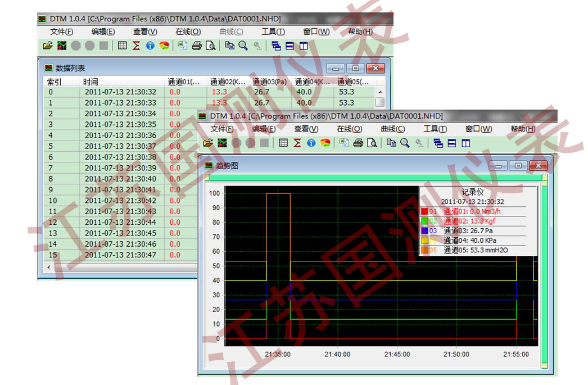The width and height of the screenshot is (588, 385).
Task: Select the row timestamped 2011-07-13 21:30:40
Action: (120, 179)
